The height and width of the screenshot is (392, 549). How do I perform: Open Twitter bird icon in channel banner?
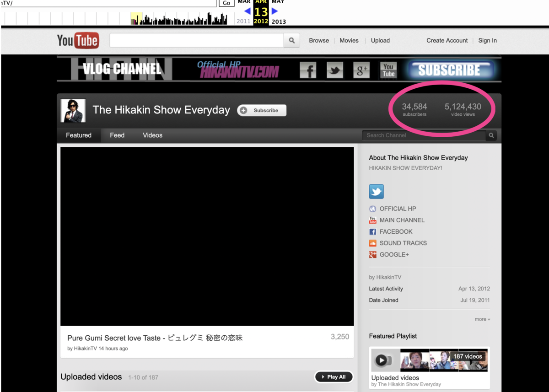pos(335,70)
